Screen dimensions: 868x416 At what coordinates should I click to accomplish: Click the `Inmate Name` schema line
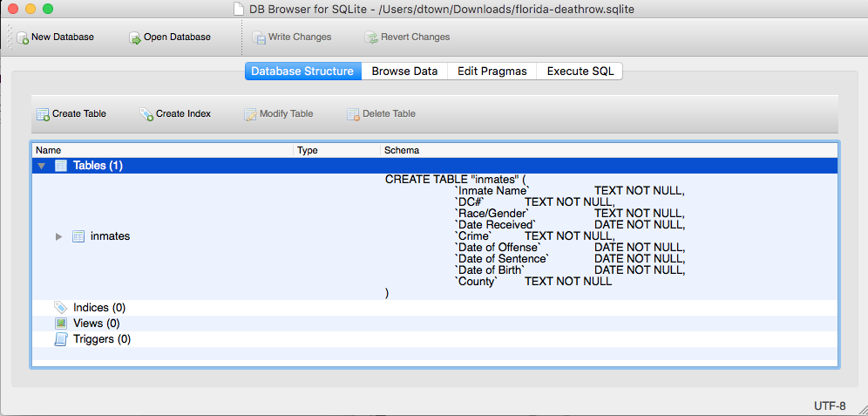coord(570,191)
